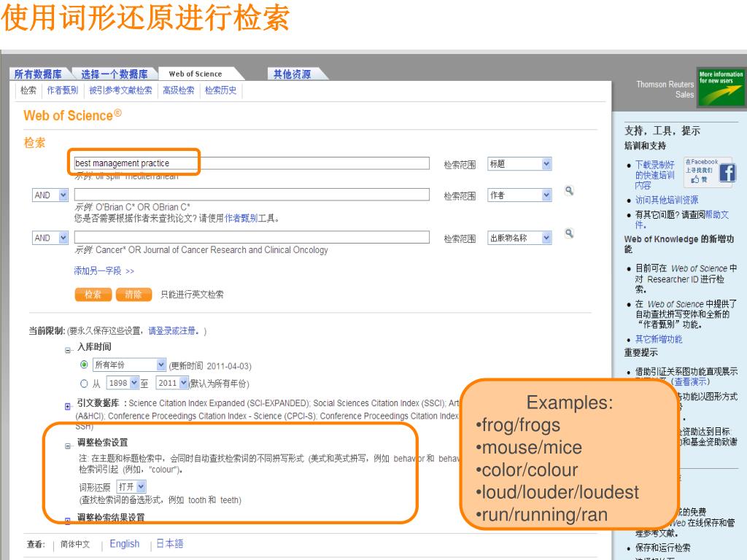Select the 检索 sub-tab
The height and width of the screenshot is (560, 747).
(x=28, y=90)
